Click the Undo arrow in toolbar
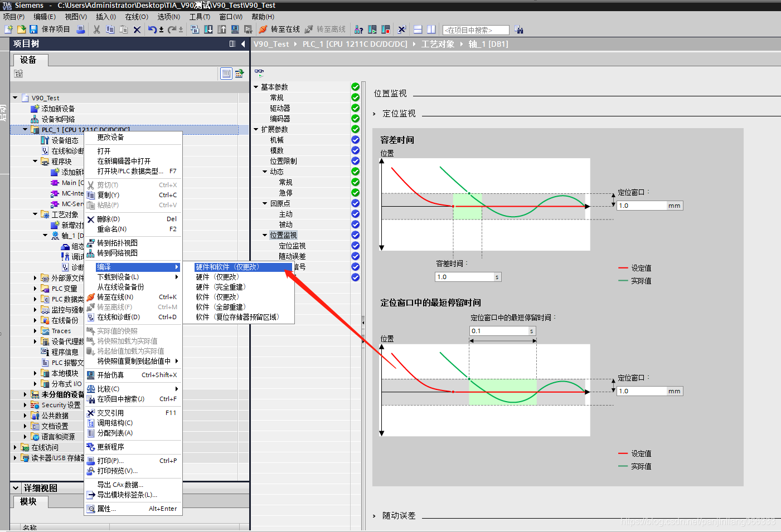This screenshot has height=532, width=781. 152,30
